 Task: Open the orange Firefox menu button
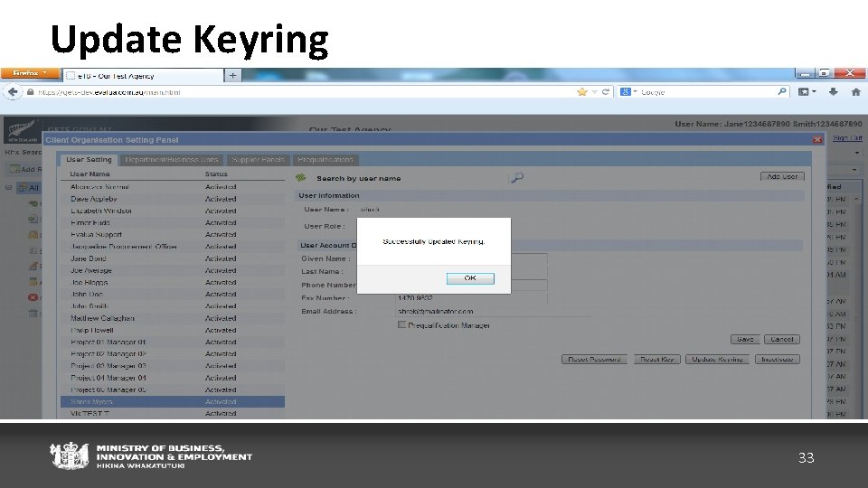click(30, 73)
